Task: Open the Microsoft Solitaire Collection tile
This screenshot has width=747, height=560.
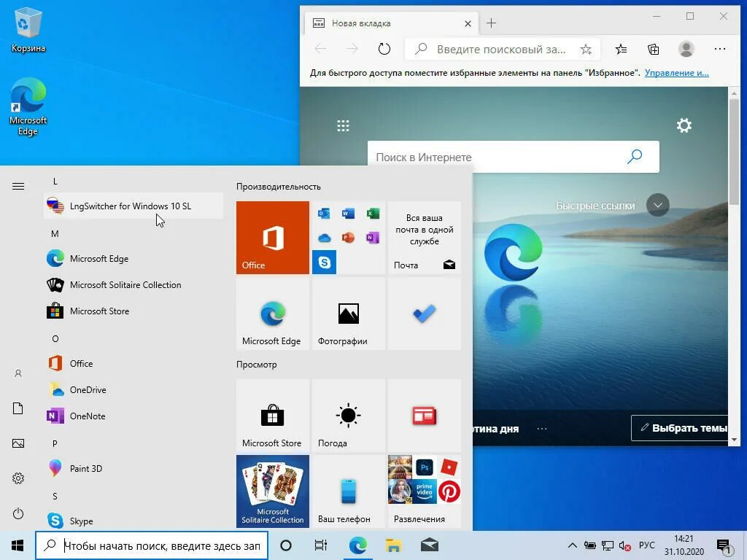Action: coord(273,491)
